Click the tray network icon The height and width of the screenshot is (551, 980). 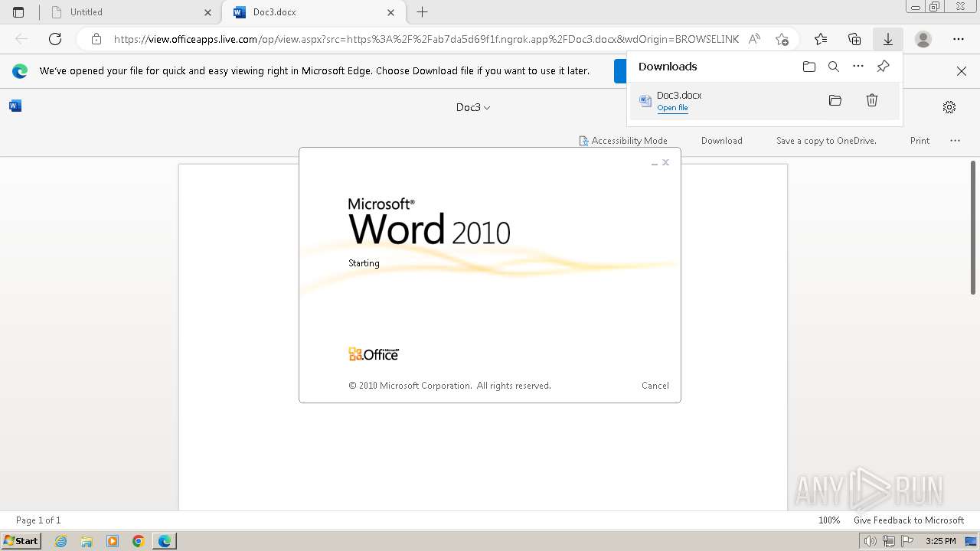click(889, 541)
